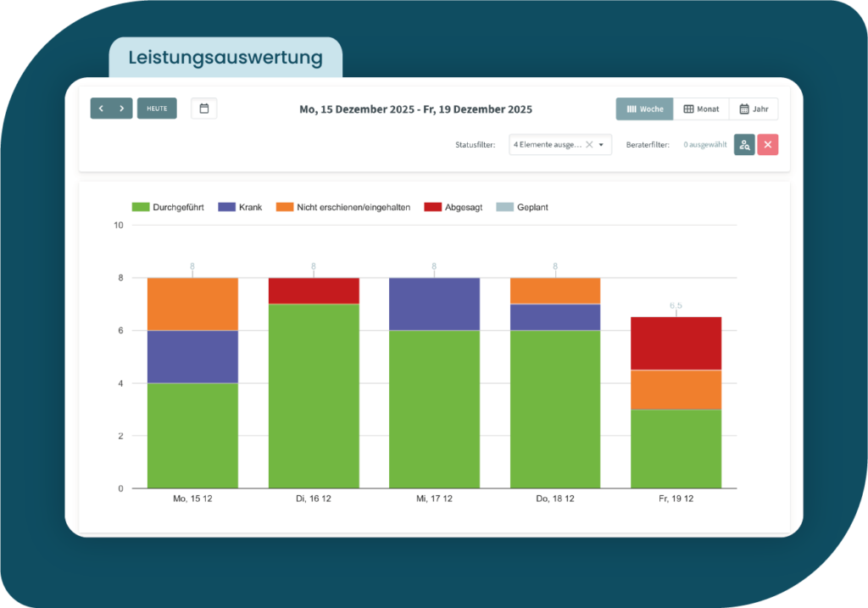
Task: Jump to today with HEUTE button
Action: coord(157,109)
